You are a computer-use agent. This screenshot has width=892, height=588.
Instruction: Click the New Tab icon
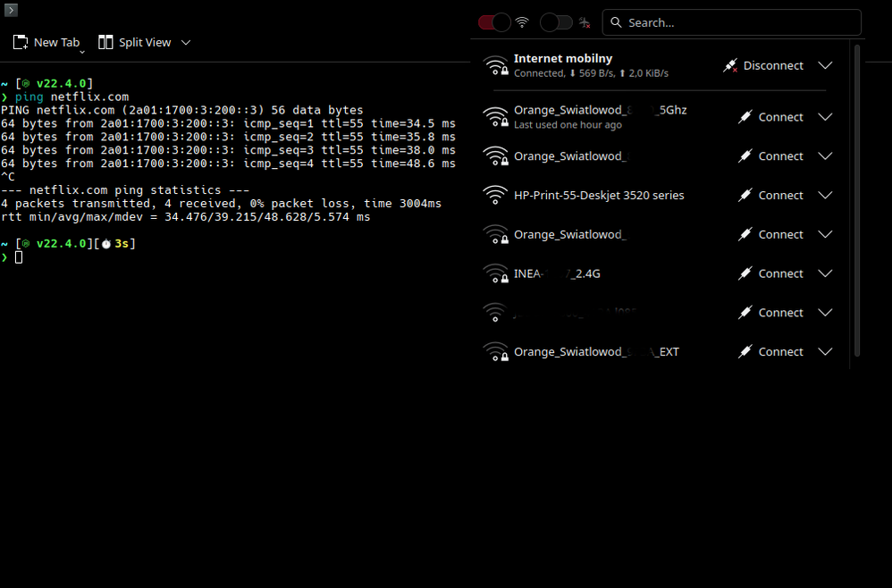click(21, 42)
